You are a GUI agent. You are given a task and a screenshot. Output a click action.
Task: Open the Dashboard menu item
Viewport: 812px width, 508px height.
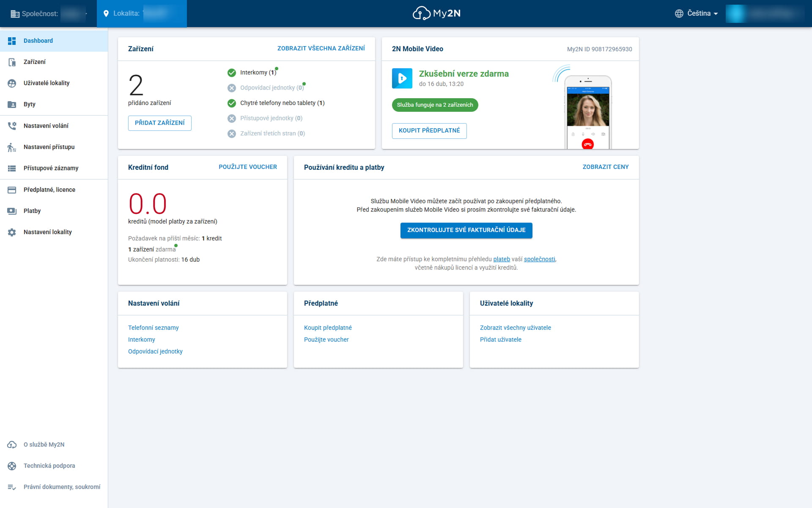[x=54, y=41]
